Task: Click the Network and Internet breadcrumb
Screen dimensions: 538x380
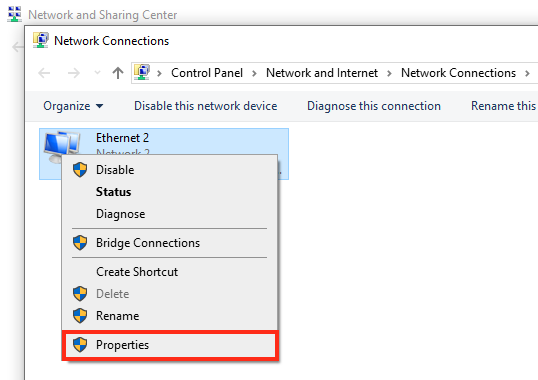Action: (322, 73)
